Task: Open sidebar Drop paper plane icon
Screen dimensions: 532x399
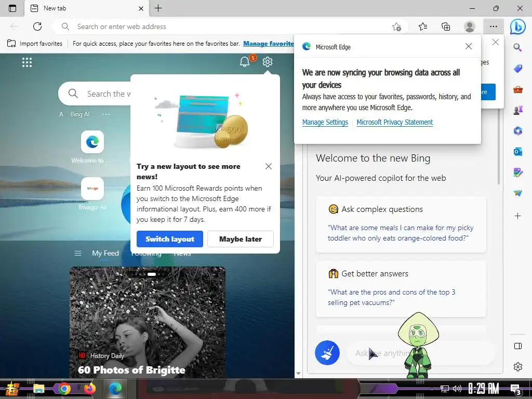Action: (518, 193)
